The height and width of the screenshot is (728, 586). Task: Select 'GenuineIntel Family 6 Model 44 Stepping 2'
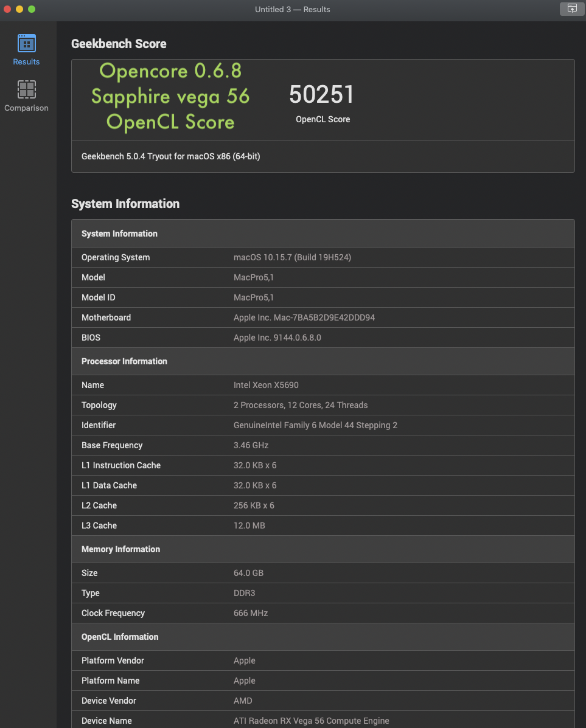pos(315,425)
